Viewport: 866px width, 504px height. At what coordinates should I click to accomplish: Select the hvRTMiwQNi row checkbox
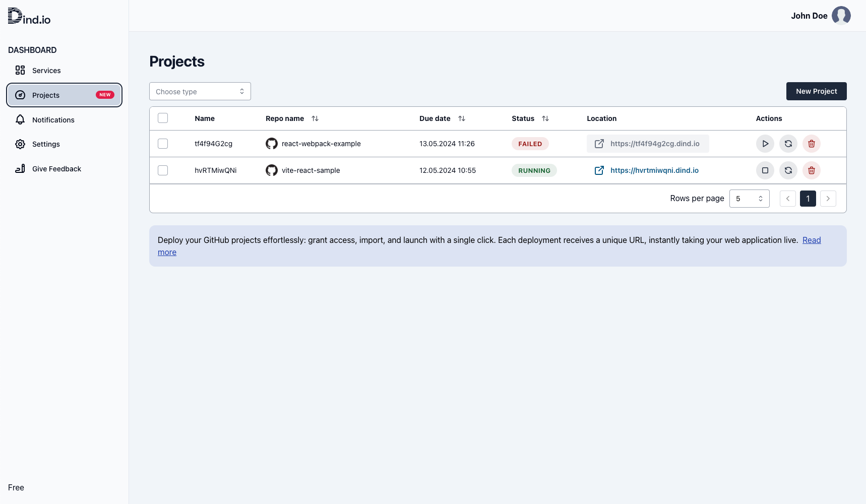point(163,170)
